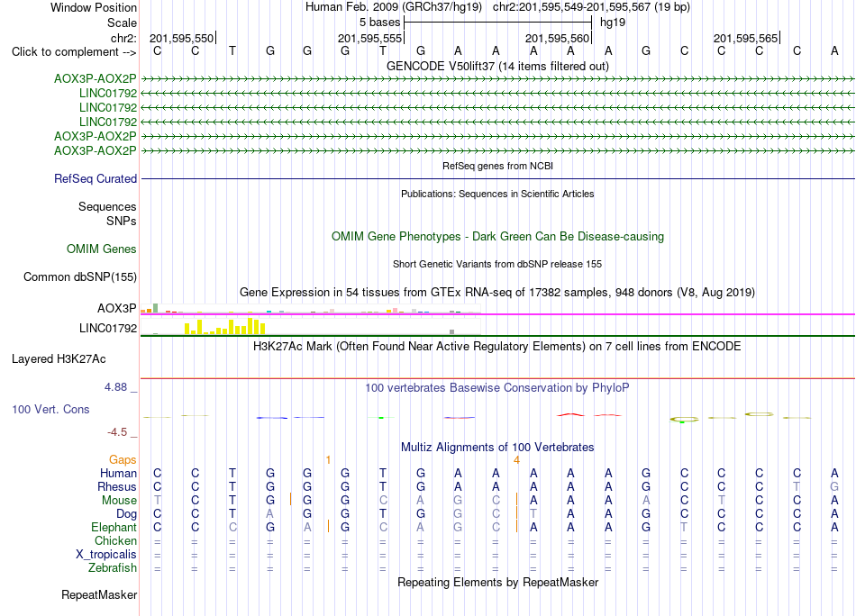Open the GTEx Gene Expression track title
The width and height of the screenshot is (856, 616).
click(497, 292)
